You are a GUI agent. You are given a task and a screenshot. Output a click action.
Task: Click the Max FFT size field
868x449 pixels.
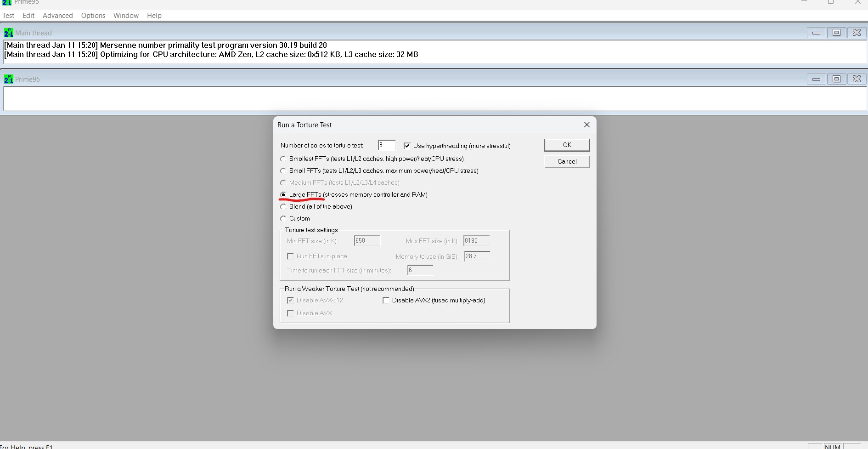pos(476,241)
